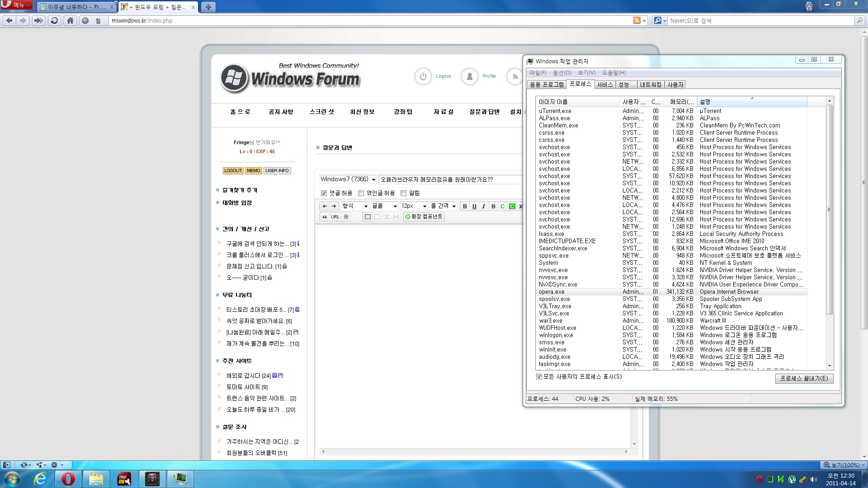Open 보기(V) menu in Task Manager

tap(586, 73)
